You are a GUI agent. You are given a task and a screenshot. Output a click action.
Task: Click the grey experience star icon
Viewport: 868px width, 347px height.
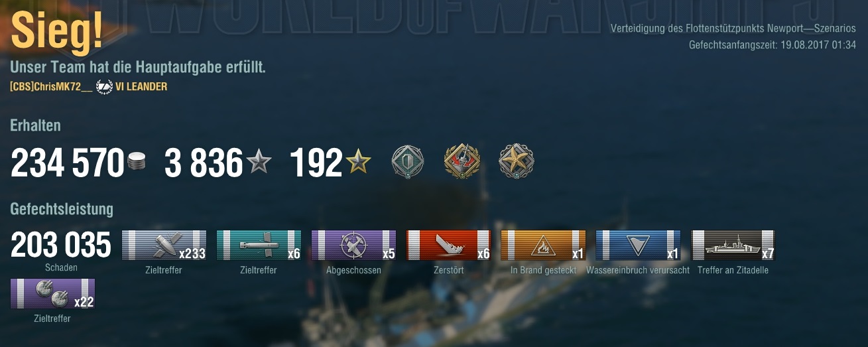259,162
